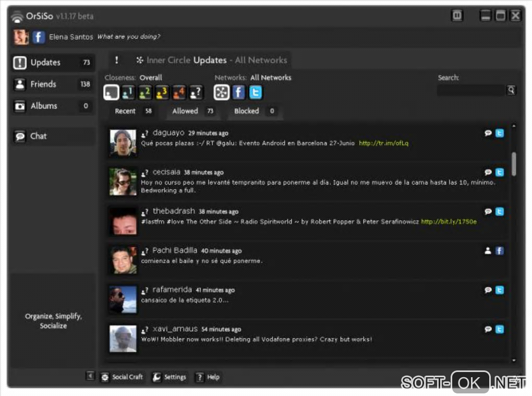Reply to rafamerida's update
532x396 pixels.
[488, 290]
